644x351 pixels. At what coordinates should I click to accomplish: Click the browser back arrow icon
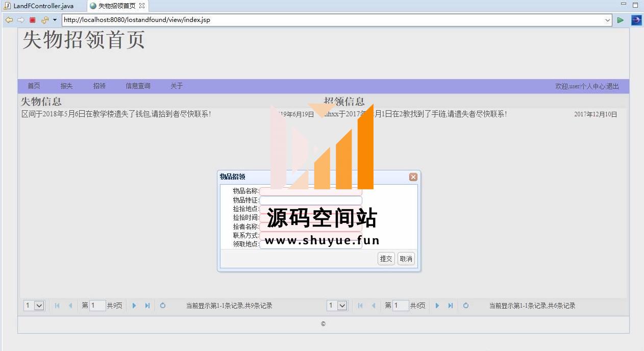[9, 20]
